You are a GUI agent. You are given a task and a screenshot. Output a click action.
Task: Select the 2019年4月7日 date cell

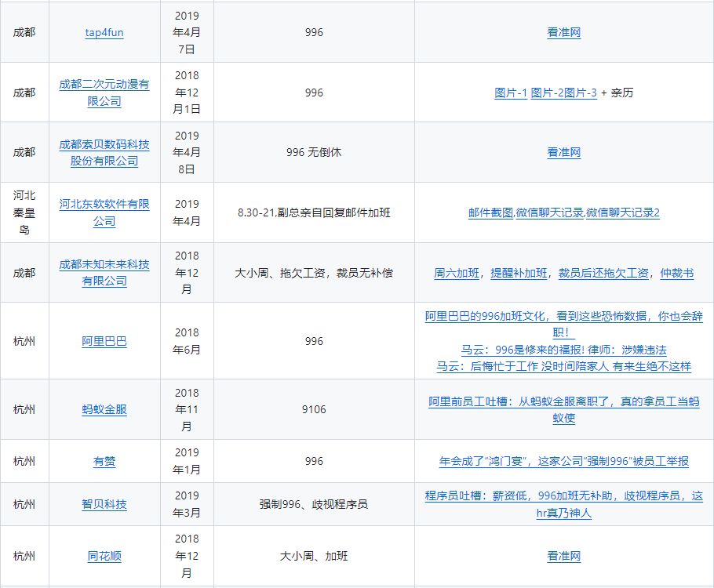point(187,33)
